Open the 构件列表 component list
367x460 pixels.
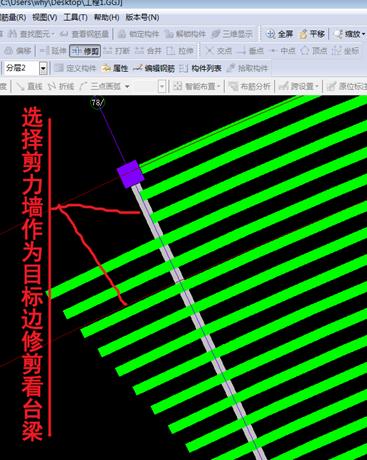pyautogui.click(x=200, y=68)
